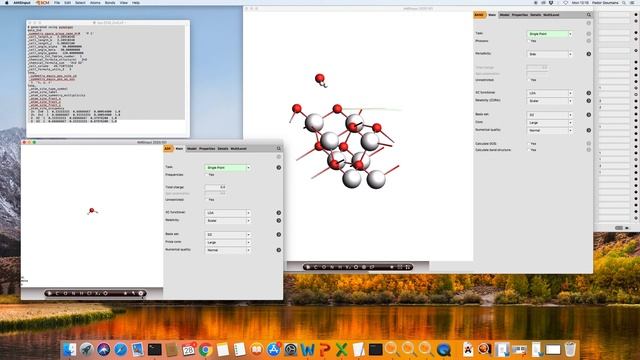Select the pointer tool in BAND window toolbar
This screenshot has width=640, height=360.
tap(308, 267)
